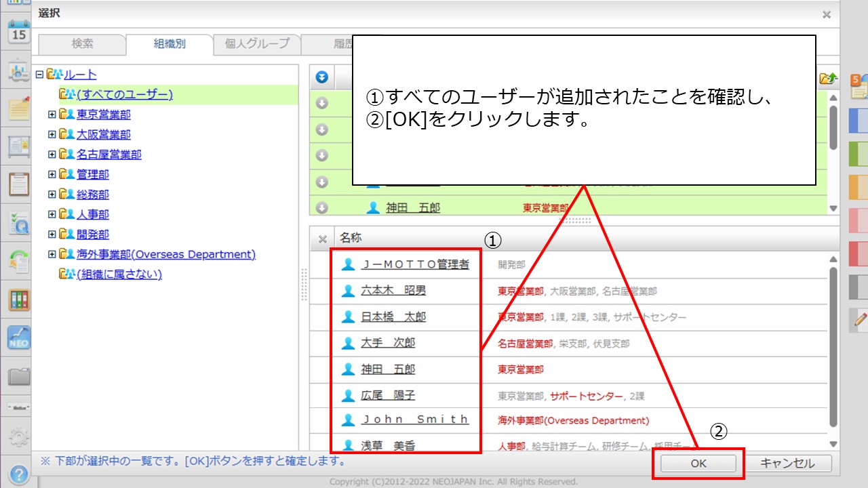Open the colored binders icon in sidebar

[x=18, y=300]
